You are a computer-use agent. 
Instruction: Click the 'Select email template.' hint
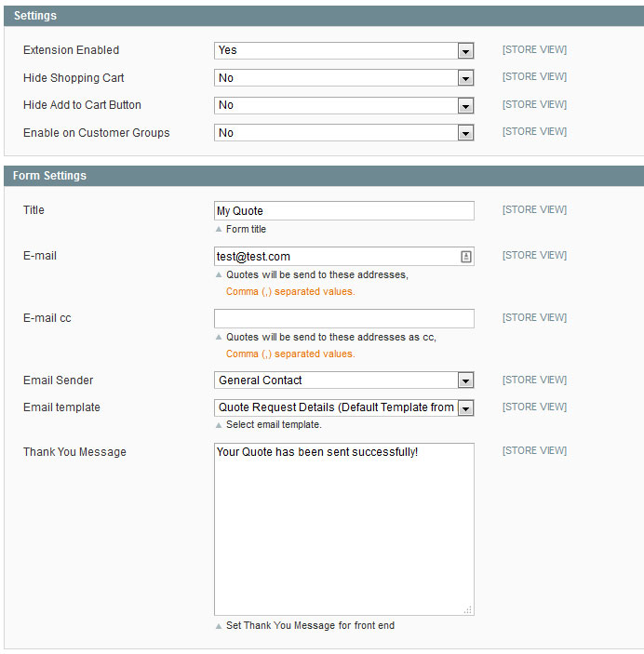274,424
